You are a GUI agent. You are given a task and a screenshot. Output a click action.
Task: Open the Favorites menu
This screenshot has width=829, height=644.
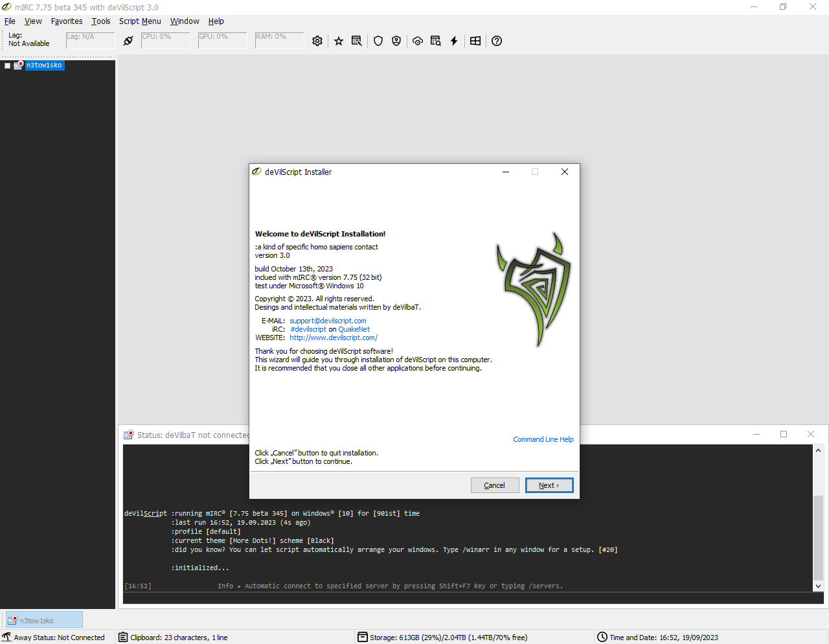pos(67,21)
